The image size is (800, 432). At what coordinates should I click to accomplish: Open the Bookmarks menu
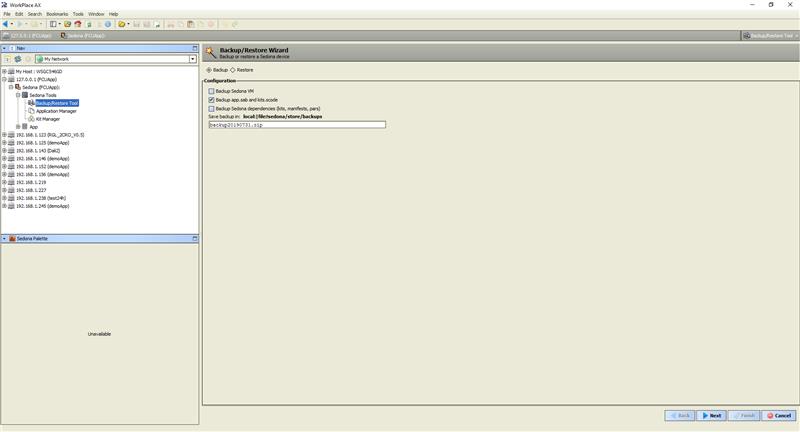tap(56, 14)
